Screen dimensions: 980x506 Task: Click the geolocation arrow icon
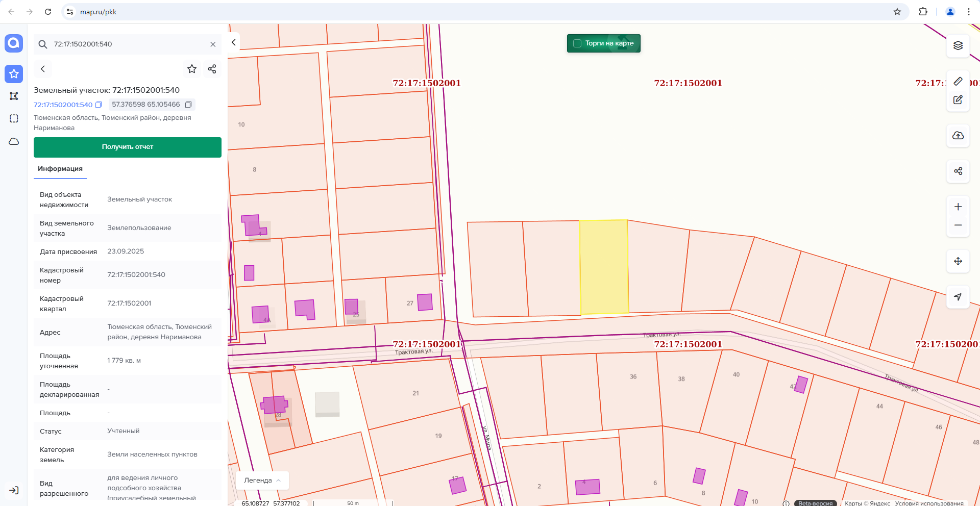pos(958,297)
